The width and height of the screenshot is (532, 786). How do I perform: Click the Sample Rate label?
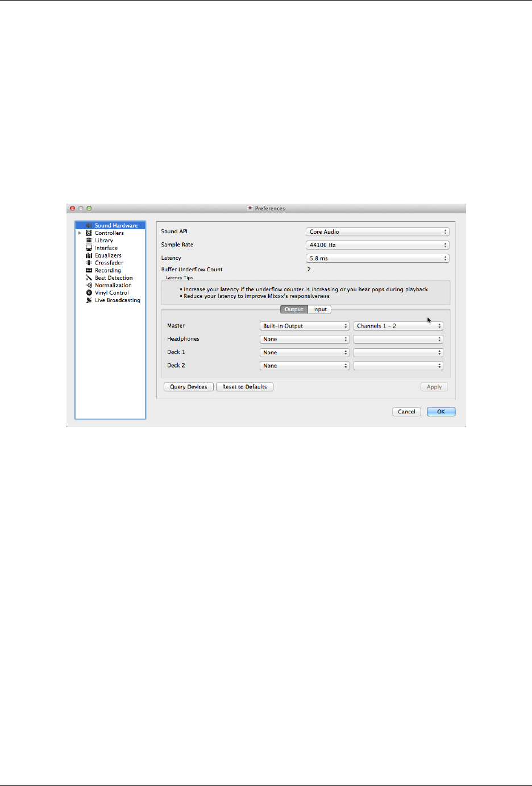[177, 245]
